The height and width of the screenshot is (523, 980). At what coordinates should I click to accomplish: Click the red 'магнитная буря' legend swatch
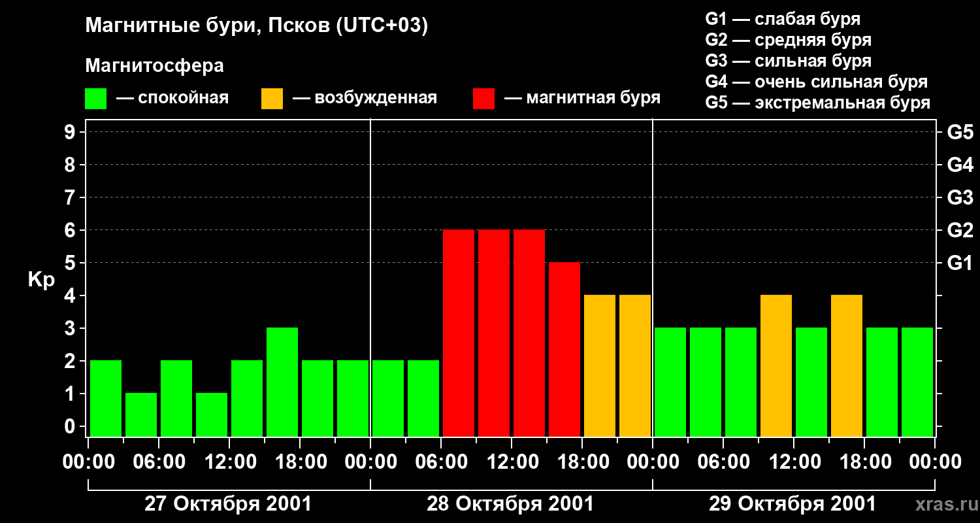(483, 99)
